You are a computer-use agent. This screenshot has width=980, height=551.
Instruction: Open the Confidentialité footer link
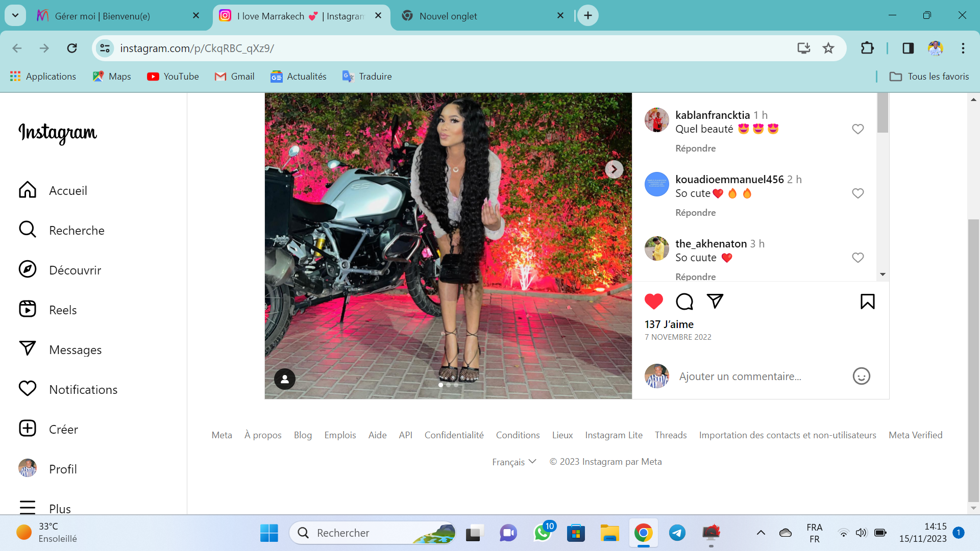click(x=454, y=435)
